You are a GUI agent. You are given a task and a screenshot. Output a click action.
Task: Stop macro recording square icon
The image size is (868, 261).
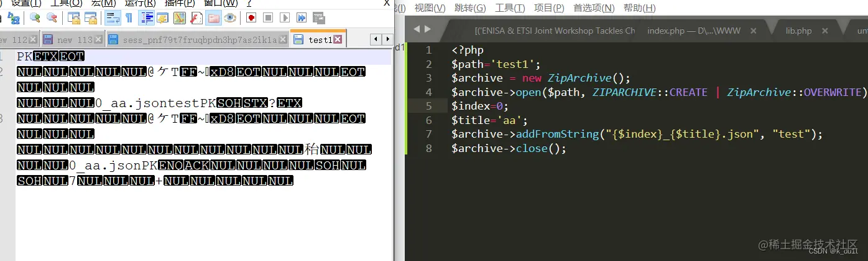click(268, 17)
